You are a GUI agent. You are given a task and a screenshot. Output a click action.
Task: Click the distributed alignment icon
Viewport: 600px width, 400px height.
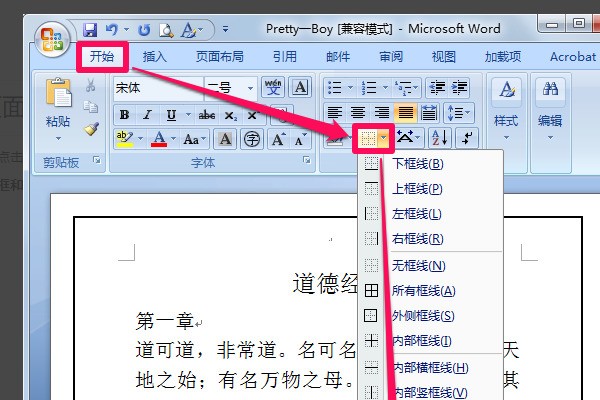click(x=429, y=113)
